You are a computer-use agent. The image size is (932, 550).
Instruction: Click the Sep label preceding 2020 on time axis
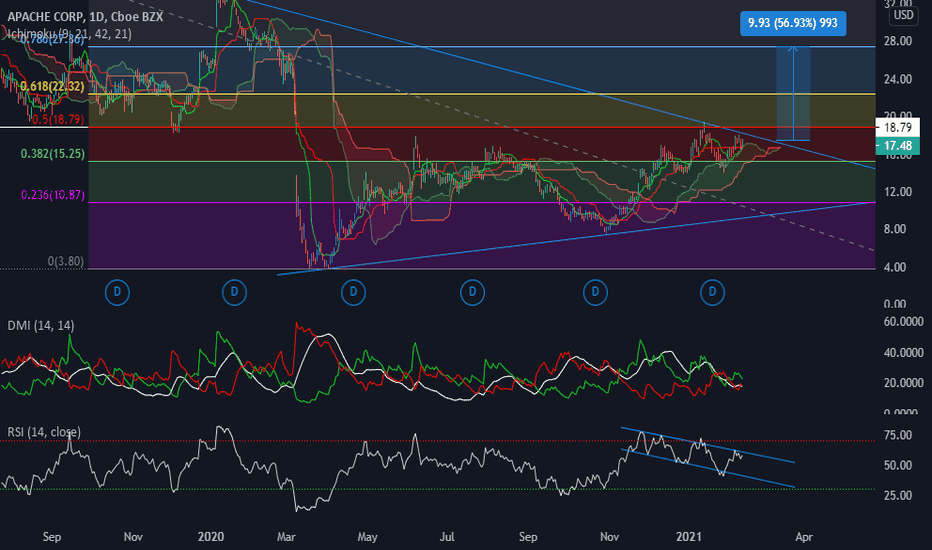[52, 537]
